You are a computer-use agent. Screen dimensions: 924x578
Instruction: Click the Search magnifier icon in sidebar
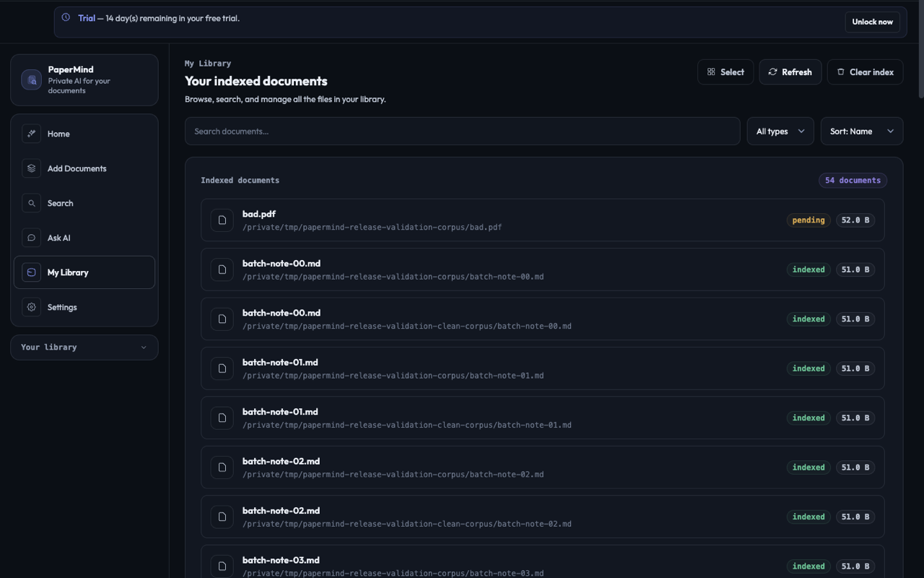tap(31, 203)
